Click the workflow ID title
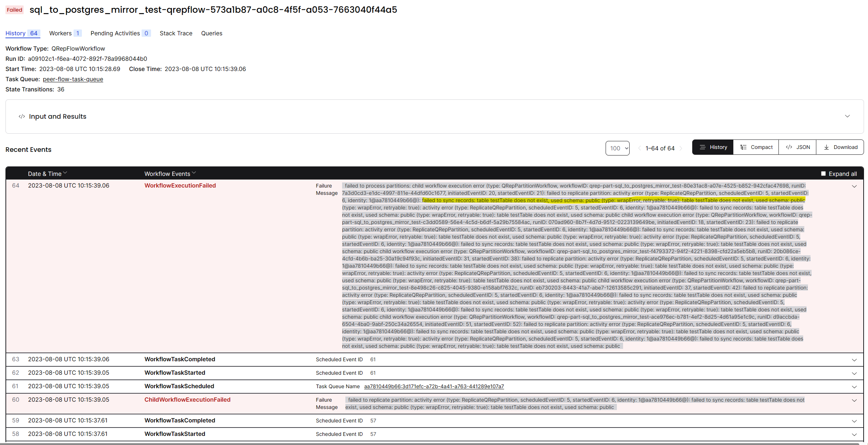This screenshot has width=868, height=445. point(213,10)
